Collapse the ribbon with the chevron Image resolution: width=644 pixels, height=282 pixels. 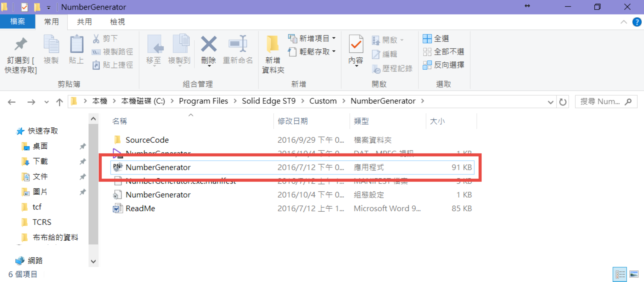[623, 22]
